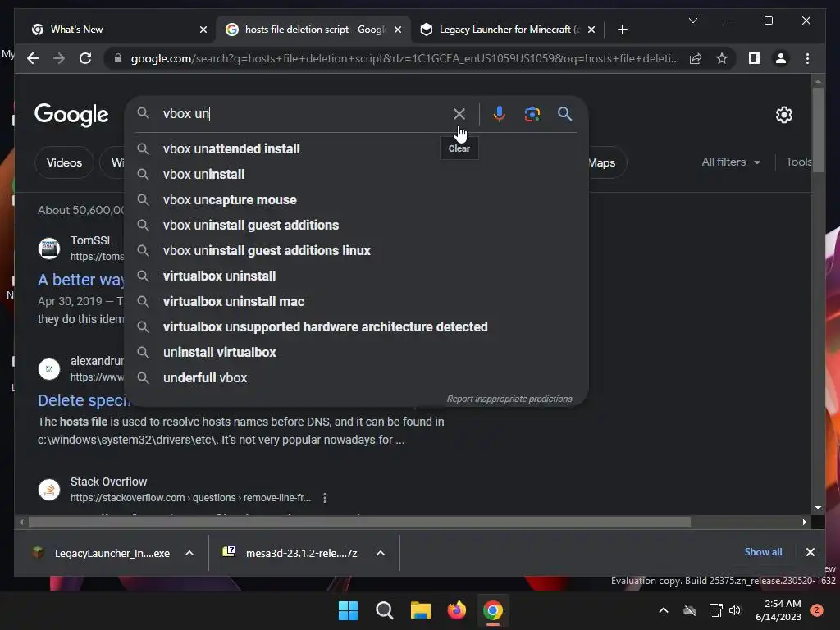Viewport: 840px width, 630px height.
Task: Open Google quick settings gear
Action: pos(783,115)
